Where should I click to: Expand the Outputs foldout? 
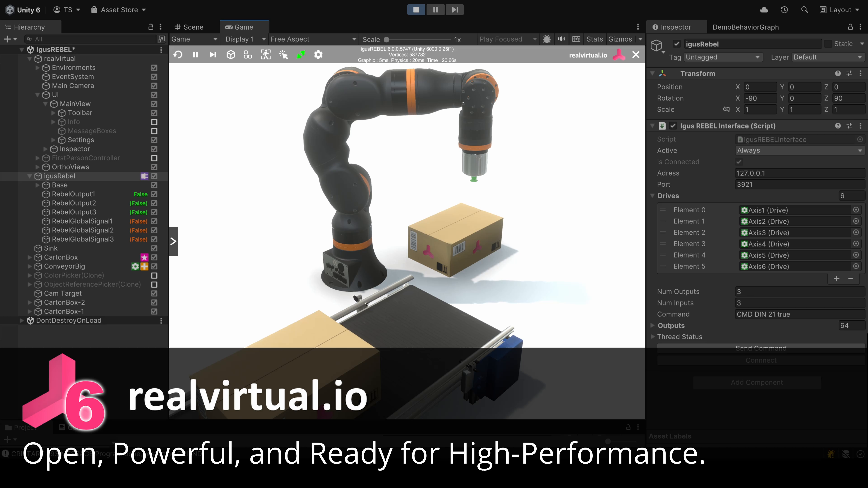point(652,326)
